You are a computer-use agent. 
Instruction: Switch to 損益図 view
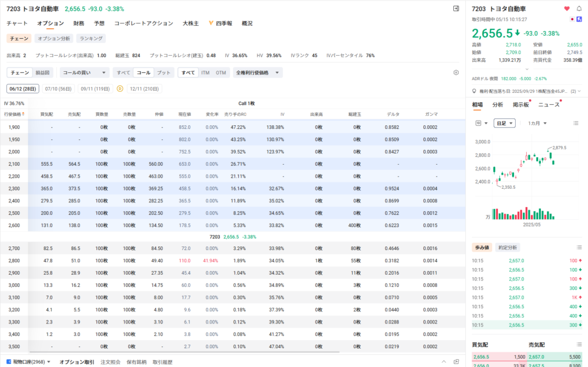click(x=42, y=72)
